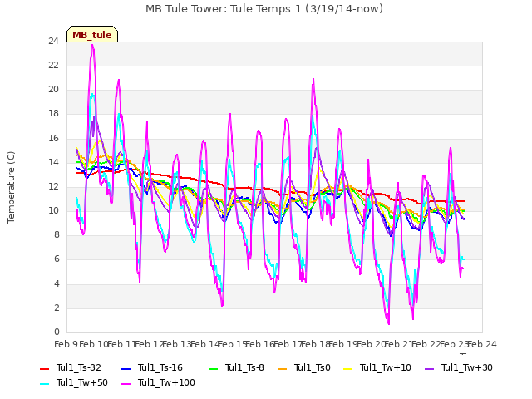The height and width of the screenshot is (399, 532).
Task: Select the Tul1_Ts-32 legend label
Action: 79,367
